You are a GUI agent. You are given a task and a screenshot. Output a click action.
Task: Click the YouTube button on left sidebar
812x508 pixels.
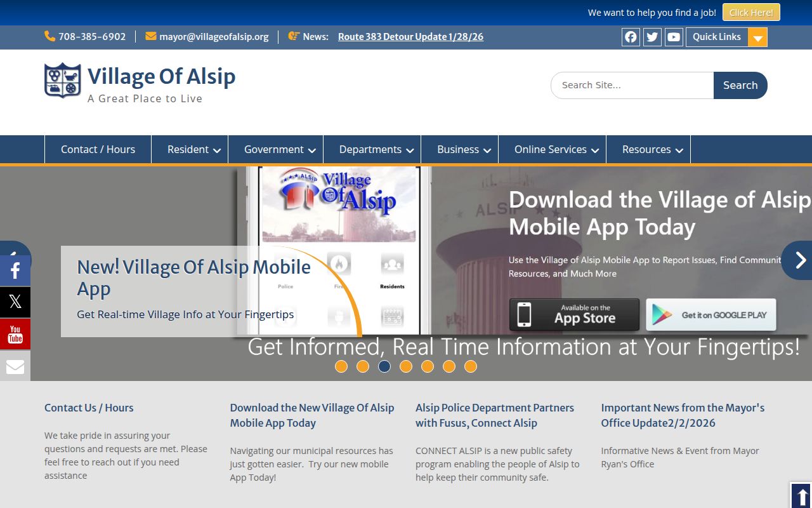[x=15, y=334]
